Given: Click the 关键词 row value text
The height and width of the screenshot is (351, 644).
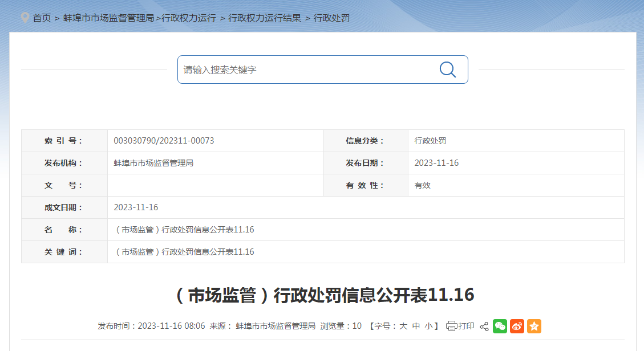Looking at the screenshot, I should point(184,252).
